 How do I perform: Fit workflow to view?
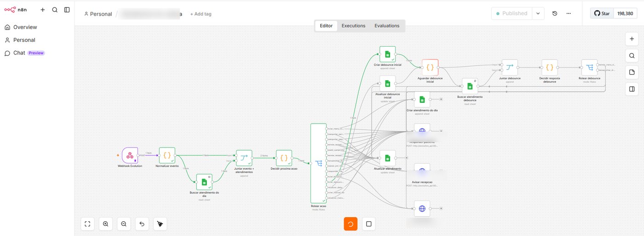pos(87,224)
